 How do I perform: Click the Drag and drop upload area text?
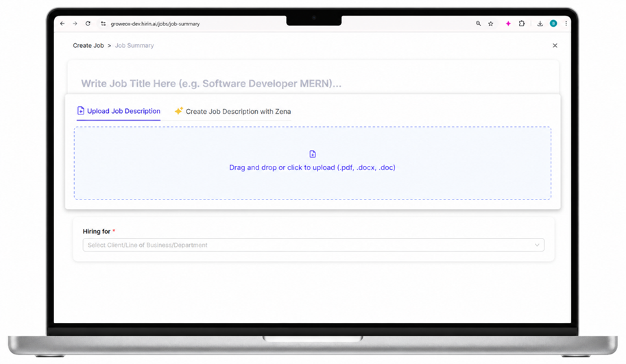click(312, 168)
